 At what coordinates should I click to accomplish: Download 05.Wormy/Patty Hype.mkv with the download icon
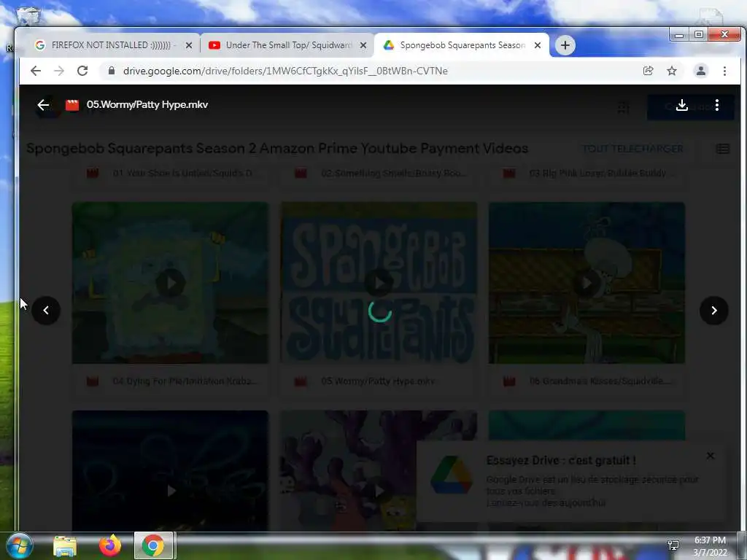coord(682,105)
